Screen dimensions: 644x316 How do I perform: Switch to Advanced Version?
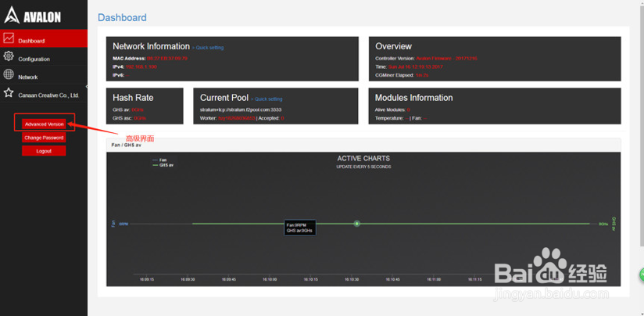(x=44, y=124)
